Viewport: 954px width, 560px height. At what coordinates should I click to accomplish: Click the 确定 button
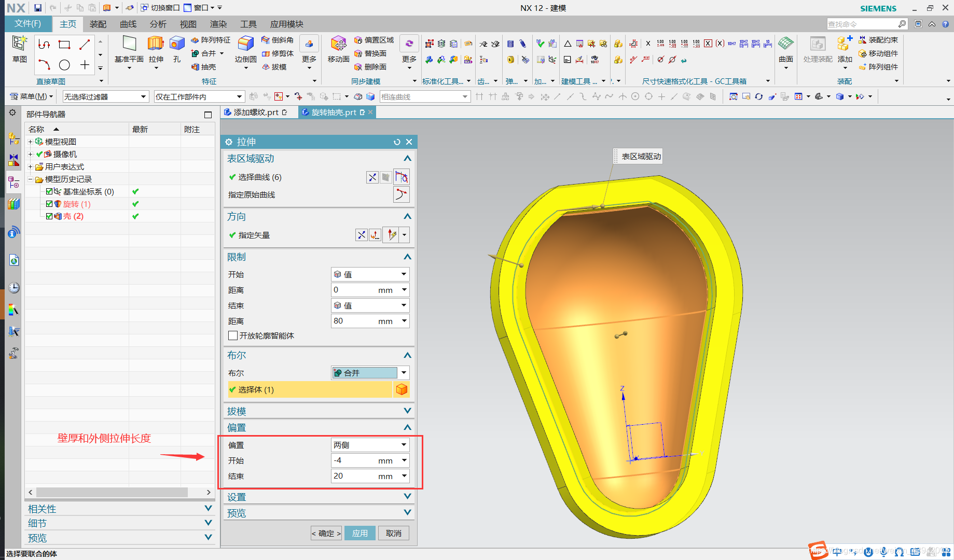[x=326, y=533]
